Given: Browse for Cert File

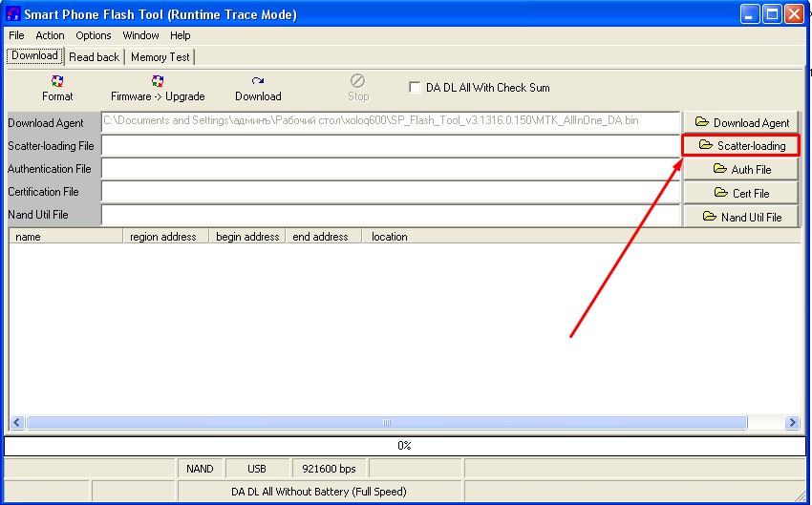Looking at the screenshot, I should [741, 193].
